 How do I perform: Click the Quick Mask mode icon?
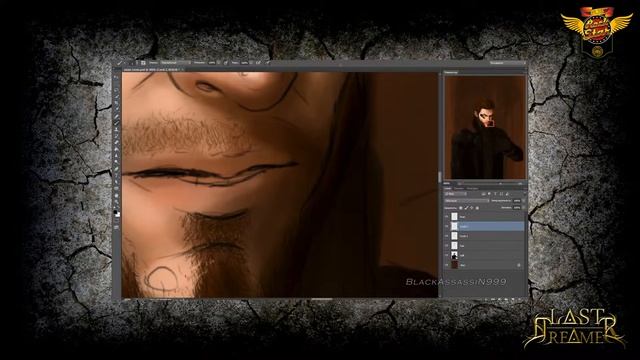[116, 220]
